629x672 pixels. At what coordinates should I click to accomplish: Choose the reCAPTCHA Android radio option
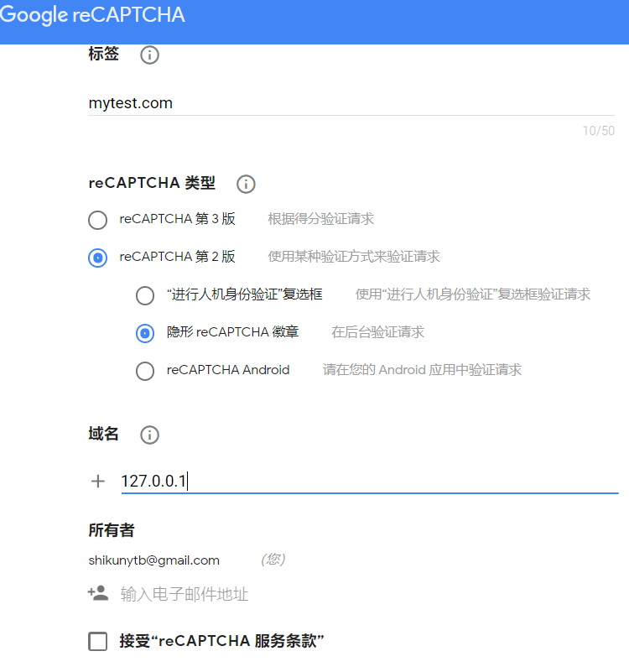tap(145, 371)
